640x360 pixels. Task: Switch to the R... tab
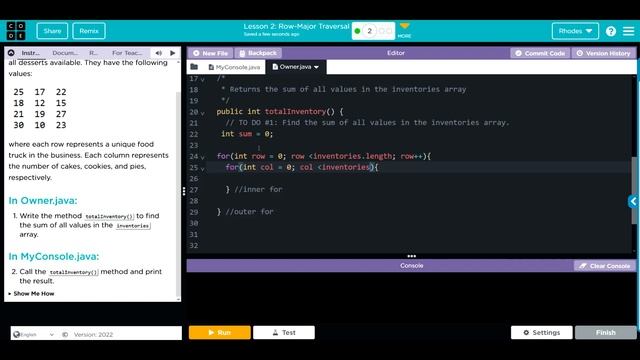coord(93,53)
